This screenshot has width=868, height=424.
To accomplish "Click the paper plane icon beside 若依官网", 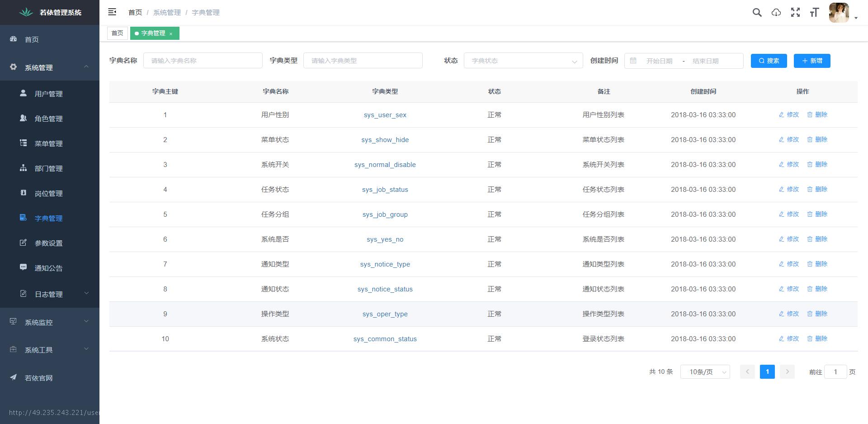I will click(14, 377).
